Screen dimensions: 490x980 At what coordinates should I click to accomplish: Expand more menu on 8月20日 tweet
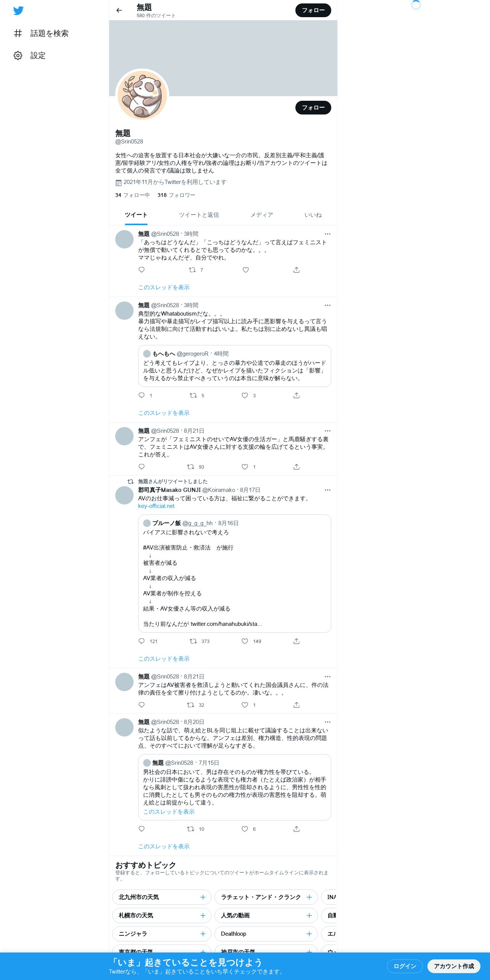click(327, 722)
